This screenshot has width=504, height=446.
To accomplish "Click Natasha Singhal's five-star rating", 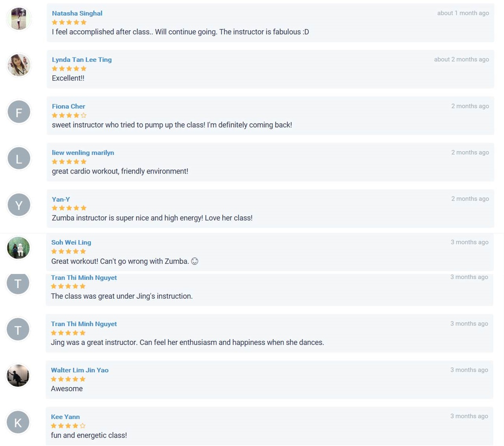I will [69, 22].
